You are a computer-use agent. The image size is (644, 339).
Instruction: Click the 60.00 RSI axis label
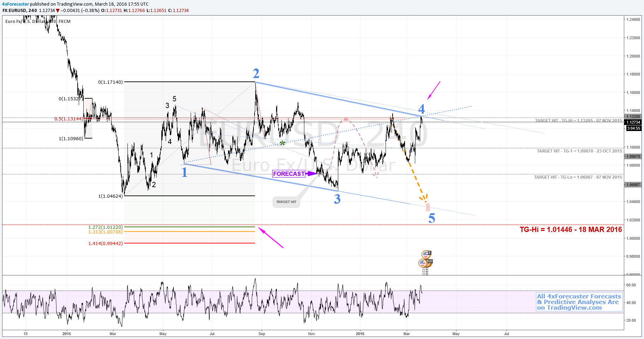point(631,285)
